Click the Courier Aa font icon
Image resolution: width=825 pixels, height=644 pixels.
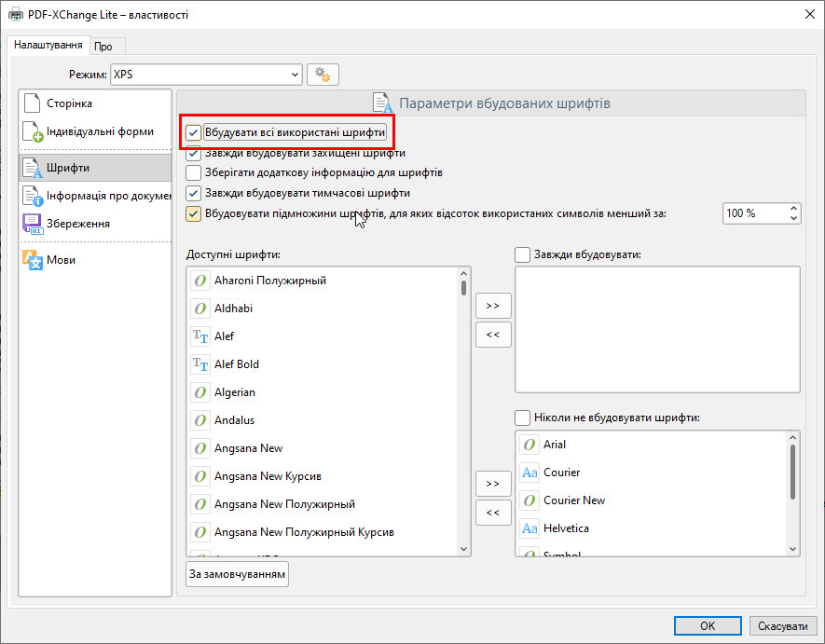click(x=529, y=473)
